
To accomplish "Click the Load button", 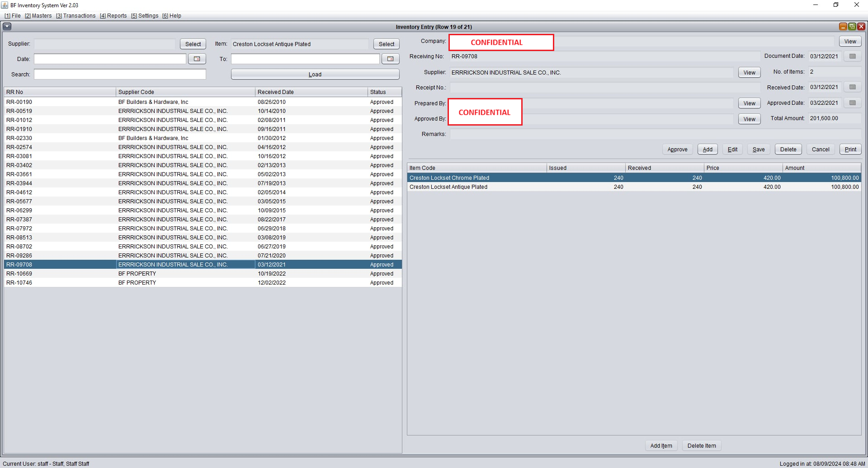I will click(315, 74).
